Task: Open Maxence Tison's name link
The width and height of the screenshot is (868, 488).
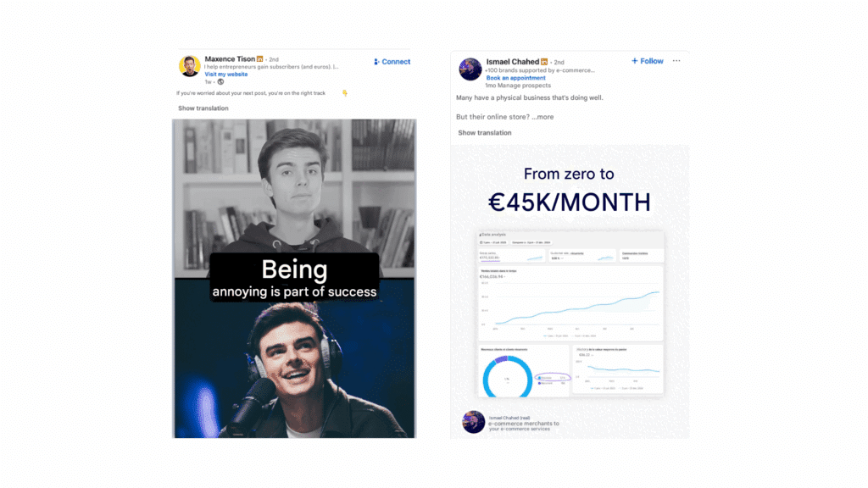Action: [x=230, y=58]
